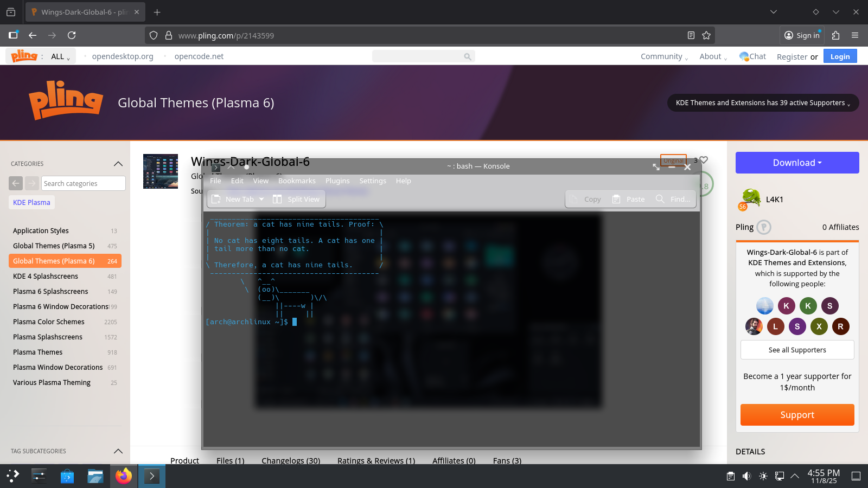Click in the Search categories field
The height and width of the screenshot is (488, 868).
[84, 183]
